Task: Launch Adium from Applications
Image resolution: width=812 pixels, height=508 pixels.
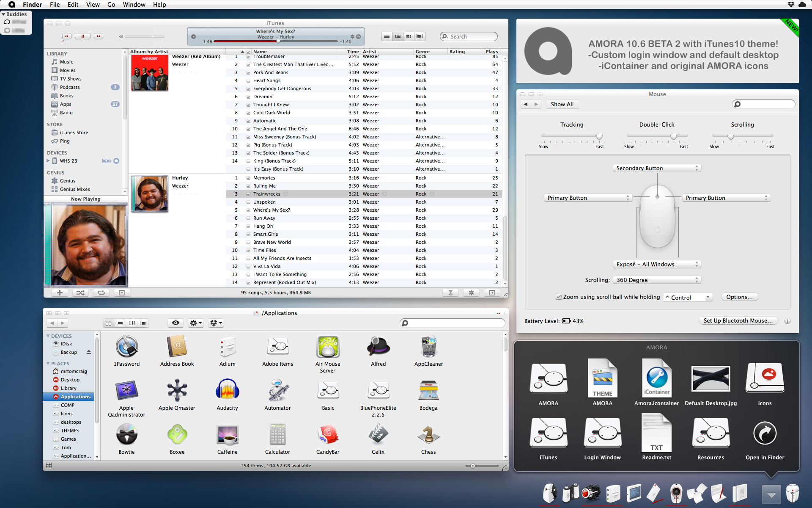Action: [x=228, y=347]
